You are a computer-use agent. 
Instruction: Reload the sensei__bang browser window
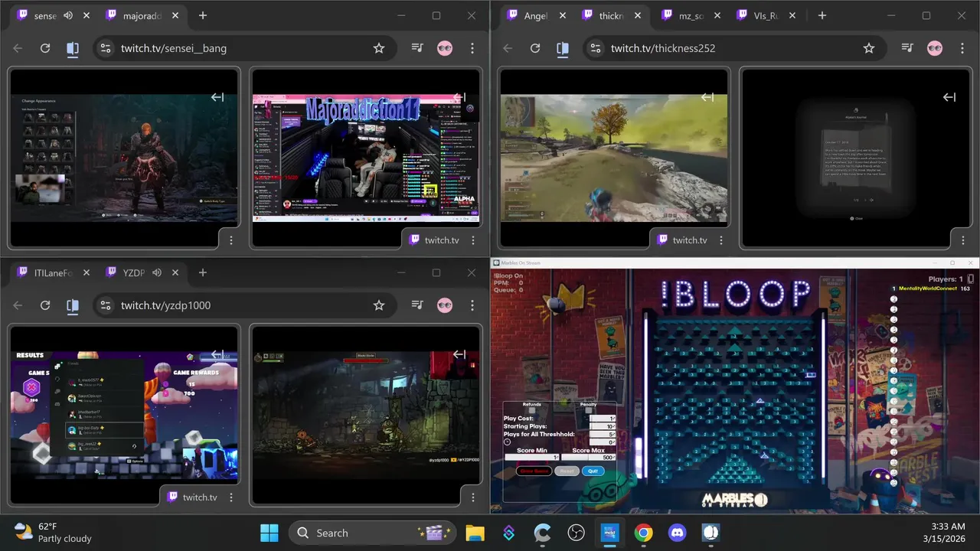[45, 48]
